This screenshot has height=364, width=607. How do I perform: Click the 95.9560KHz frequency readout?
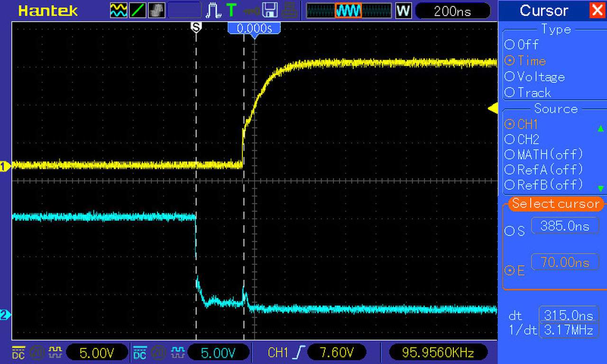[x=438, y=352]
